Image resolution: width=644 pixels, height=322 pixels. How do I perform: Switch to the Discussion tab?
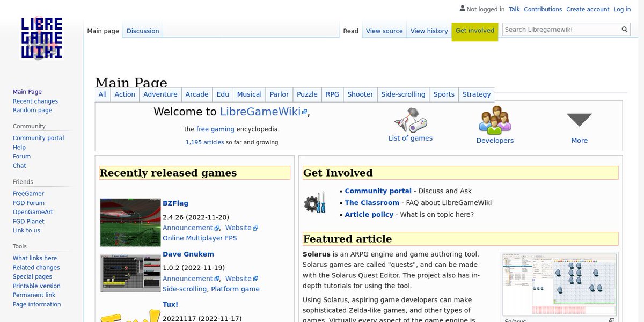click(142, 31)
